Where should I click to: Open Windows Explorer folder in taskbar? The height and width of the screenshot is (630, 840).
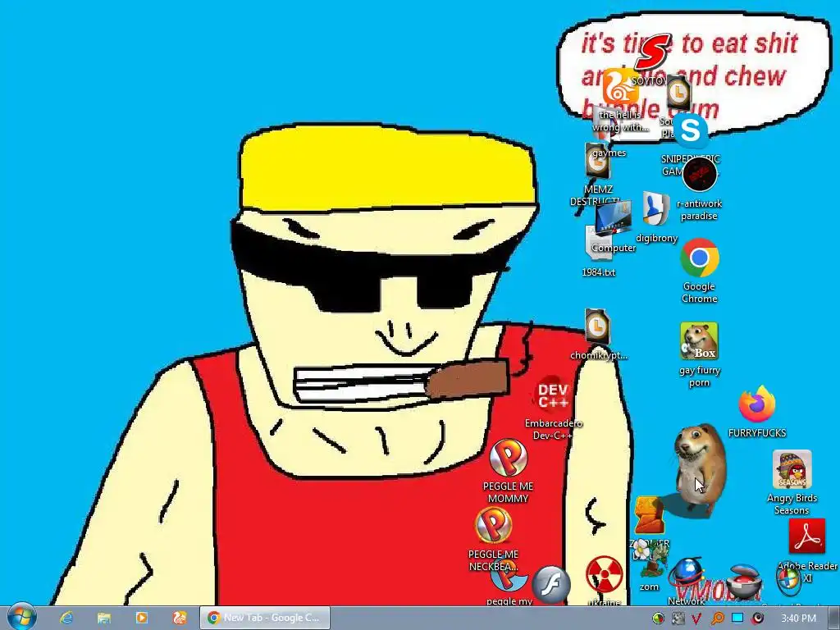(104, 618)
